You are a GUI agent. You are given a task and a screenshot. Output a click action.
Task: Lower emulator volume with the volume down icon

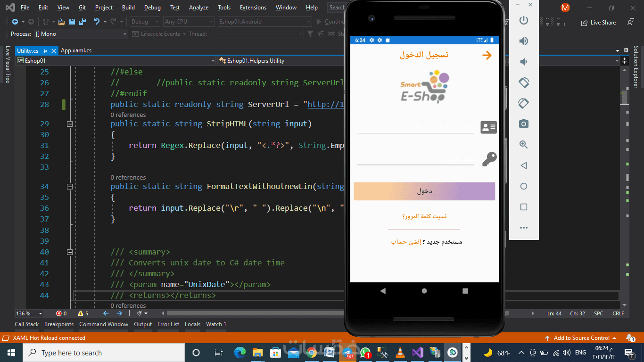pyautogui.click(x=523, y=62)
